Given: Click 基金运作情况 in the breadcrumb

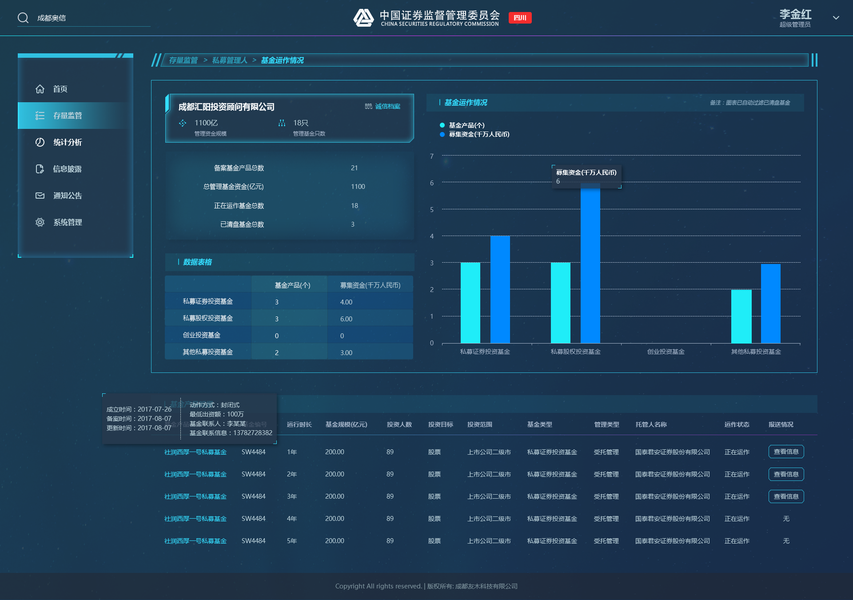Looking at the screenshot, I should tap(282, 60).
